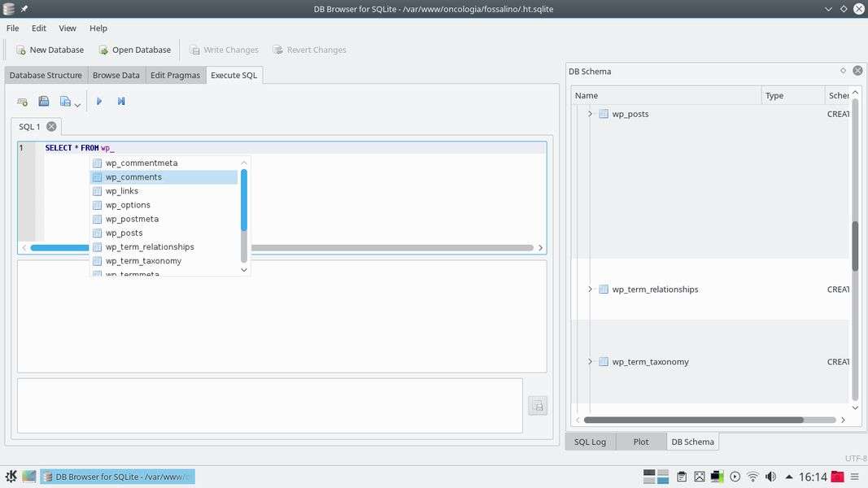868x488 pixels.
Task: Select wp_term_relationships table row in schema
Action: point(710,290)
